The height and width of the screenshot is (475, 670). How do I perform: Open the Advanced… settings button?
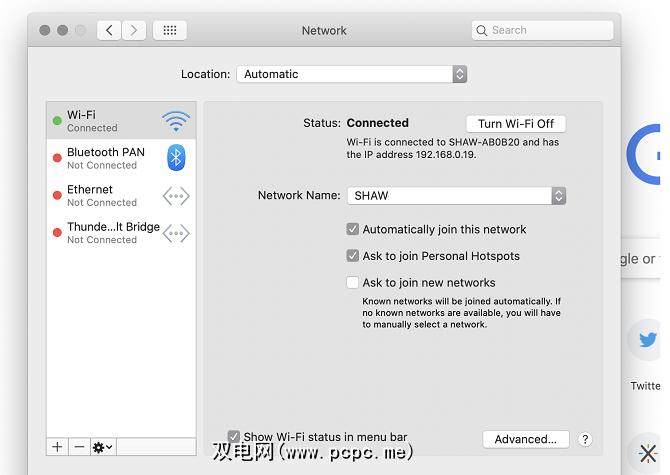(x=525, y=439)
